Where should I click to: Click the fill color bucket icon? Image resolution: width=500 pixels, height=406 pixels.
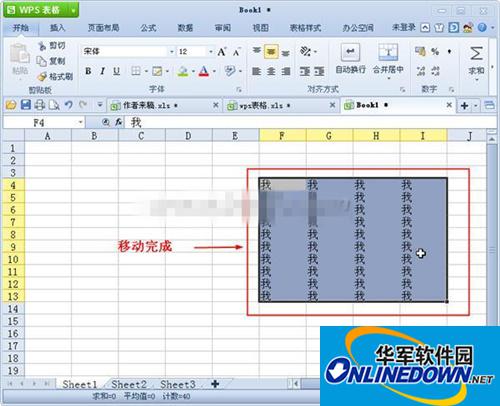click(183, 71)
